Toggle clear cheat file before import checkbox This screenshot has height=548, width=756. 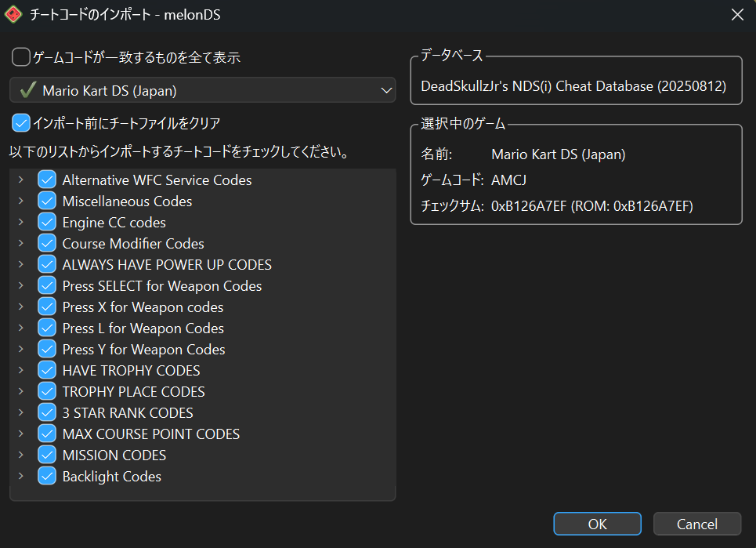[21, 123]
